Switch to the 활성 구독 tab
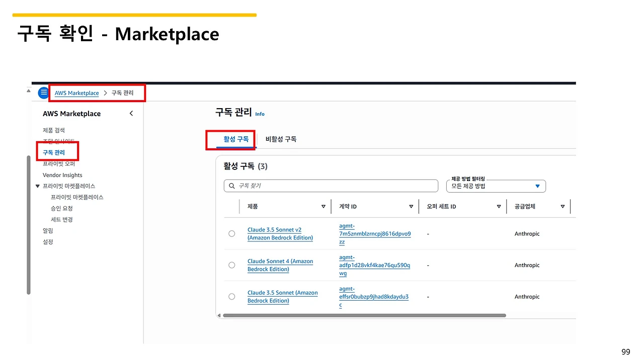The image size is (644, 362). click(236, 139)
